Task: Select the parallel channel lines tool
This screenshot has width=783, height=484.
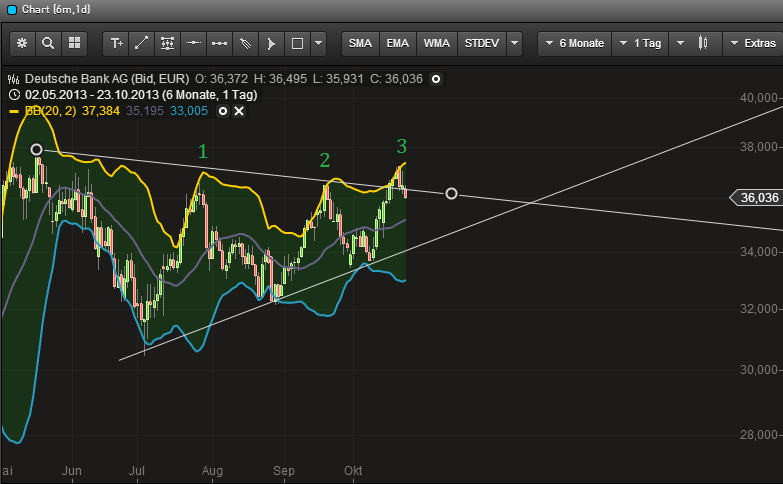Action: click(246, 43)
